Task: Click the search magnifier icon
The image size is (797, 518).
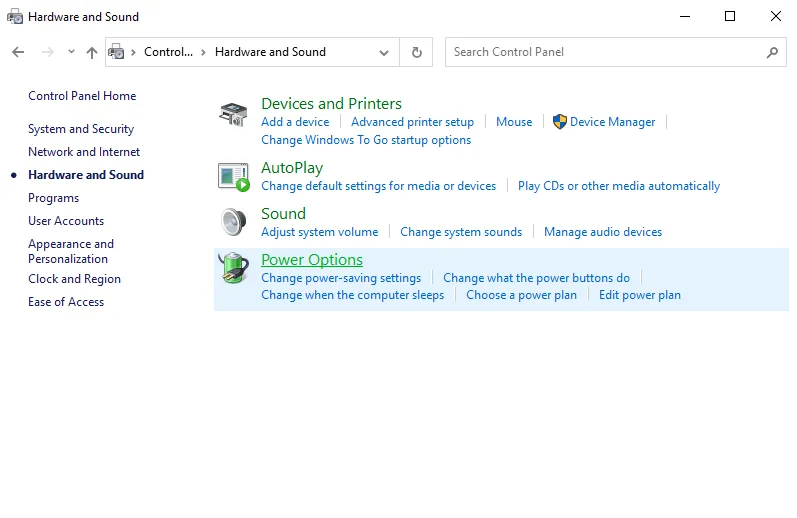Action: coord(772,52)
